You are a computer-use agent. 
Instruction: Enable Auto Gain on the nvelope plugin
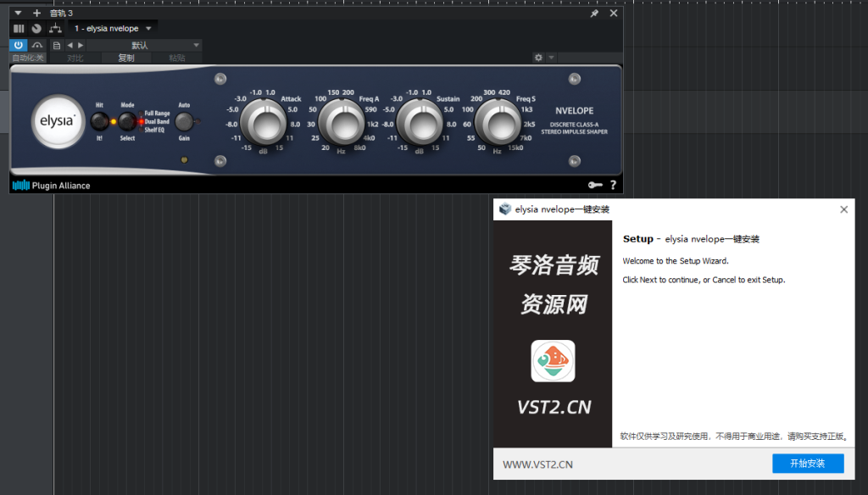point(182,121)
